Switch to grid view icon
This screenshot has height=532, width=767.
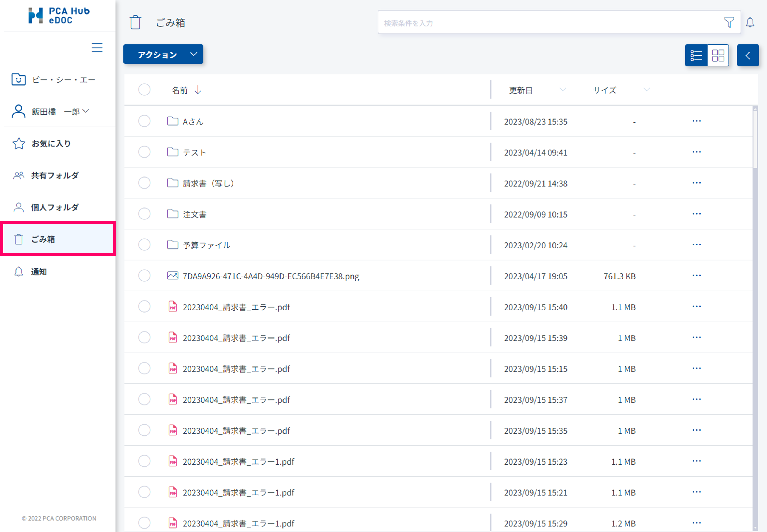(718, 55)
